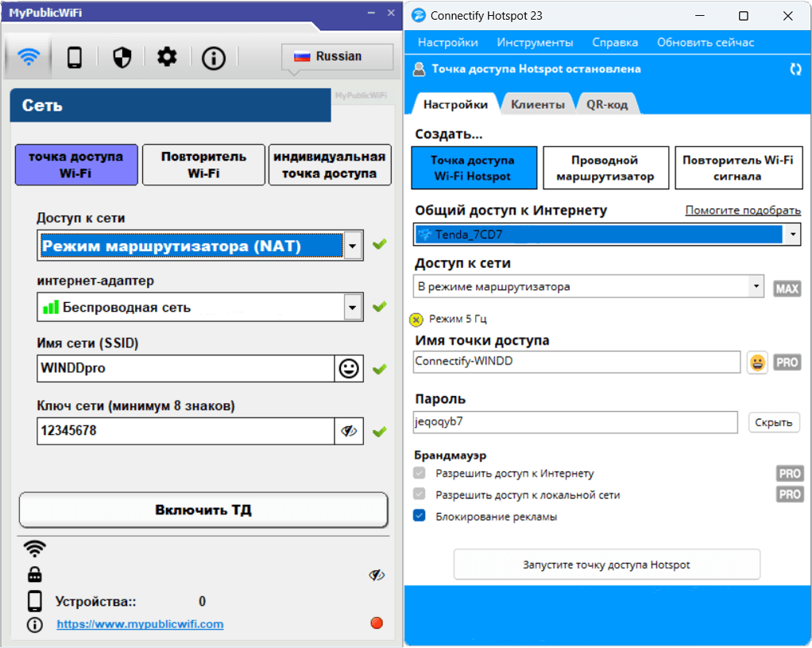The width and height of the screenshot is (812, 648).
Task: Click the PRO badge for local network access
Action: 790,495
